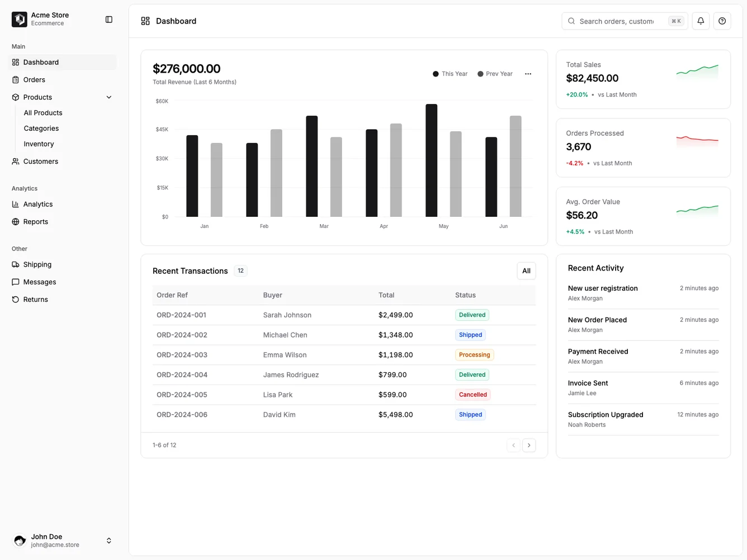Click the All transactions filter button
The image size is (747, 560).
click(526, 270)
